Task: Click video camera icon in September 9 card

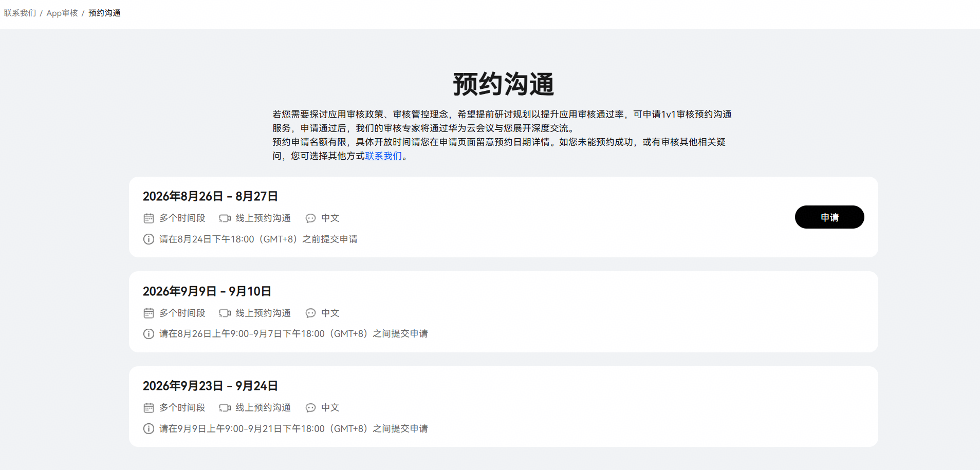Action: point(225,313)
